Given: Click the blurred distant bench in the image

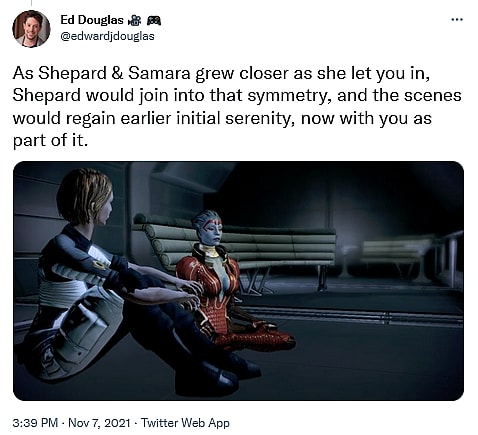Looking at the screenshot, I should pyautogui.click(x=393, y=255).
